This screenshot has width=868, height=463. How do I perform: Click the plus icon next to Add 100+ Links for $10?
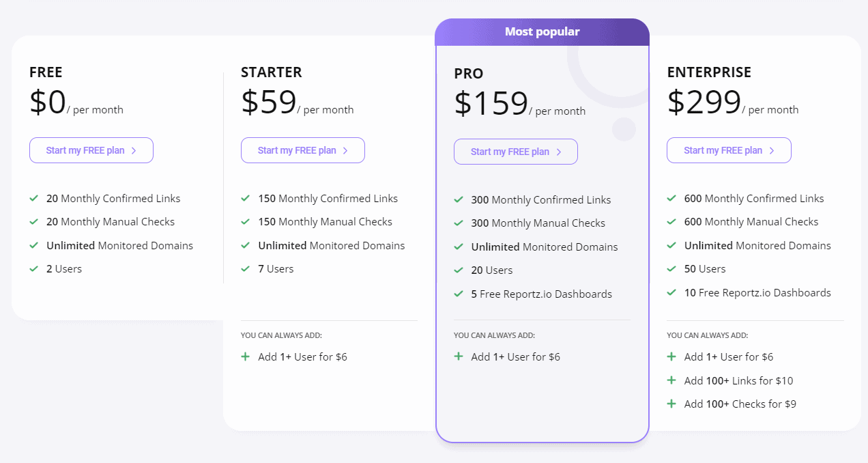(x=671, y=380)
